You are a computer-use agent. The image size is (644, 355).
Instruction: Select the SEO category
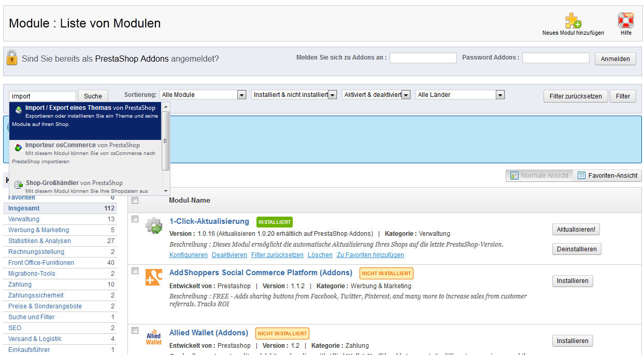60,328
